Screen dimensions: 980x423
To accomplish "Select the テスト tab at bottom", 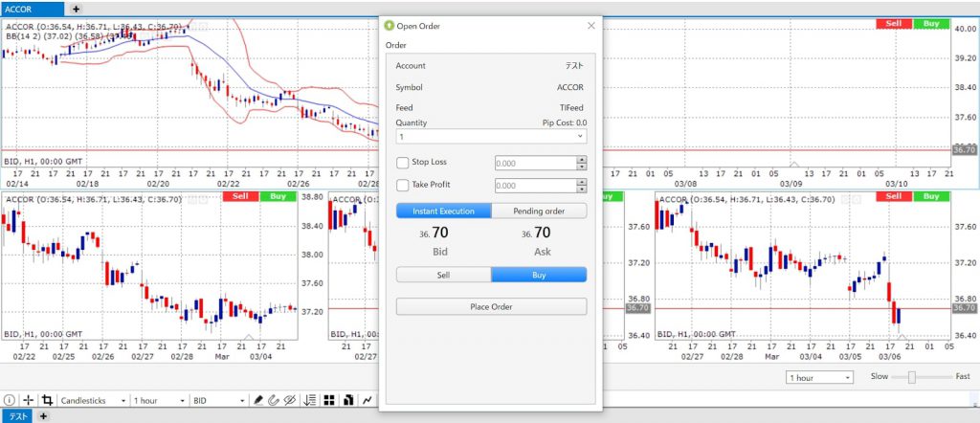I will pos(17,416).
